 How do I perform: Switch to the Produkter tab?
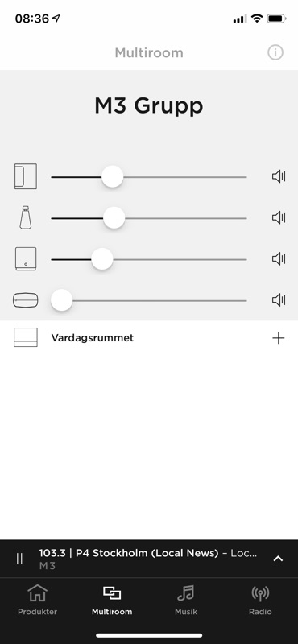coord(37,600)
